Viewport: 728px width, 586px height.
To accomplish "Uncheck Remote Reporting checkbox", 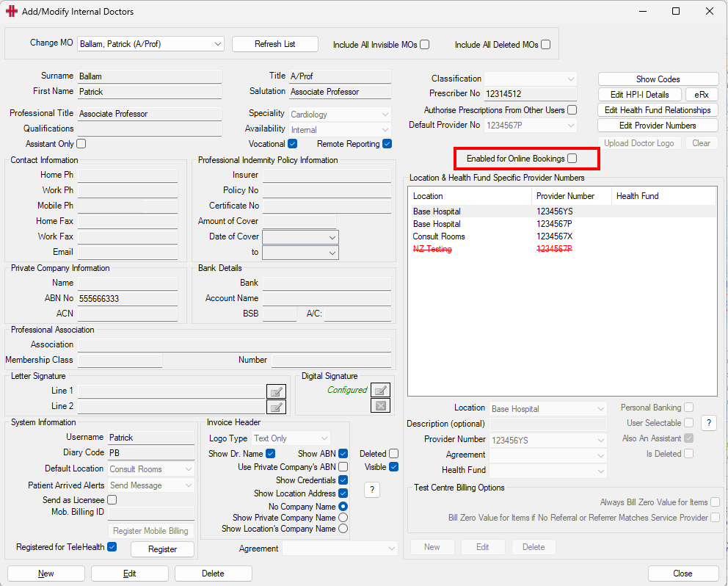I will click(387, 144).
